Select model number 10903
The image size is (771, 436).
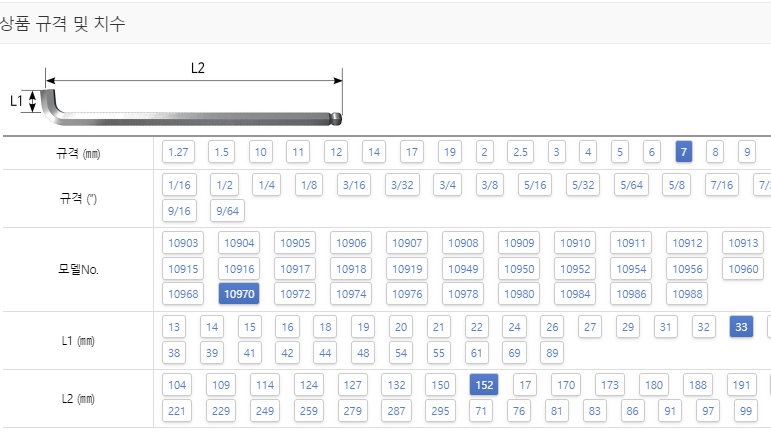pos(183,243)
